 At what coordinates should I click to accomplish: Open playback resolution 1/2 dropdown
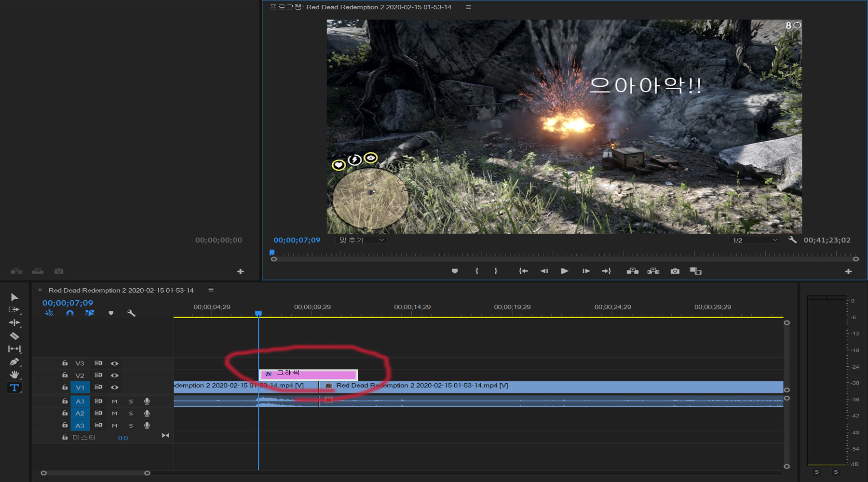coord(755,240)
